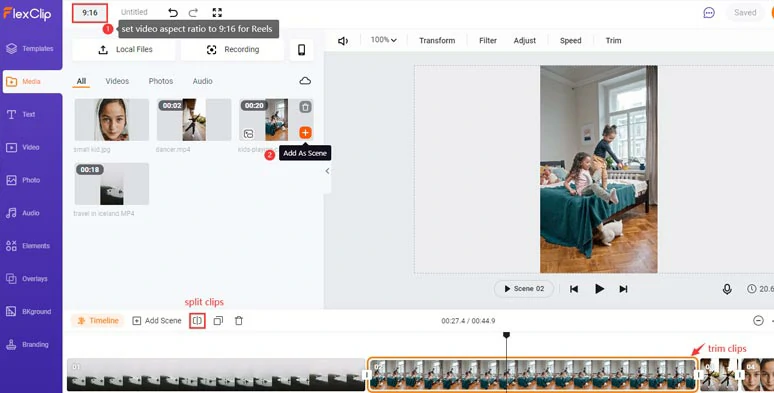Duplicate the selected scene

(x=218, y=321)
